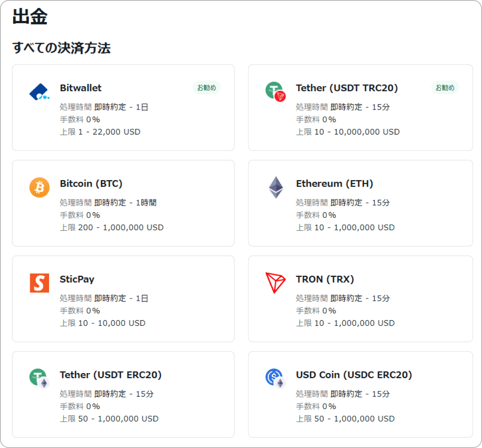Screen dimensions: 482x448
Task: Click Ethereum fee 手数料 0%
Action: click(x=316, y=215)
